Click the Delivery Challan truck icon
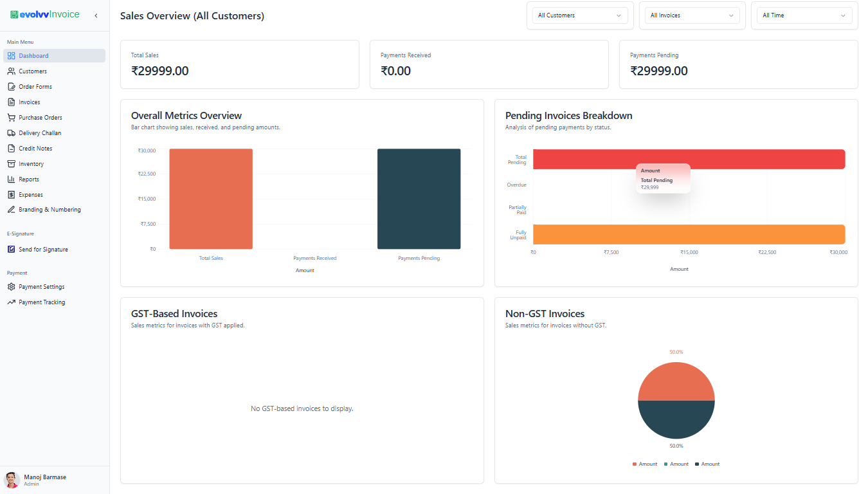The image size is (868, 494). (12, 133)
